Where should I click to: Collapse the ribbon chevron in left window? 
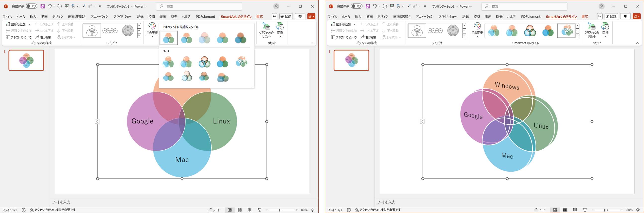point(312,43)
